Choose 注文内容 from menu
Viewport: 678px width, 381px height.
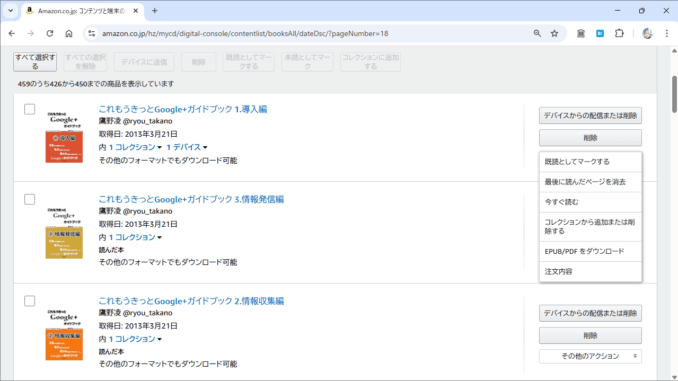click(x=590, y=272)
